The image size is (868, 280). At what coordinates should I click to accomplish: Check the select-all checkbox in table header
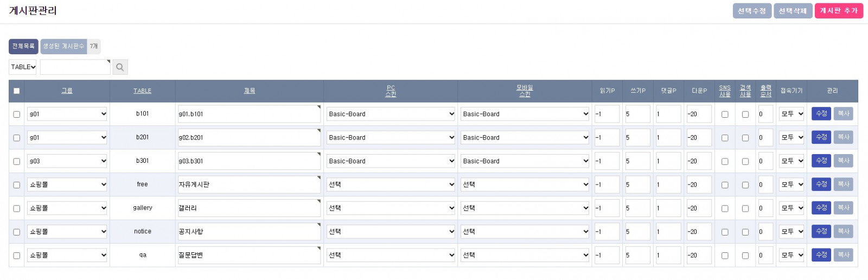17,91
